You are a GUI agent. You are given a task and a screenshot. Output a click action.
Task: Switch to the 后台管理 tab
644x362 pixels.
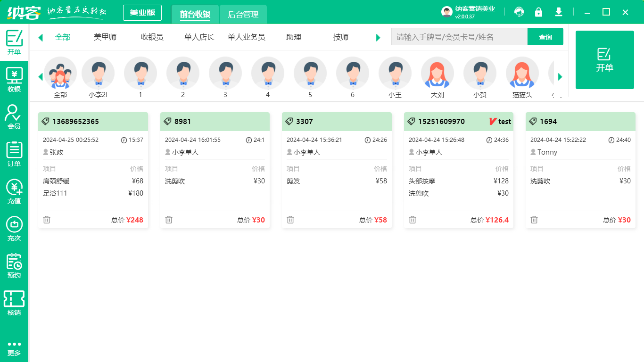pos(243,15)
